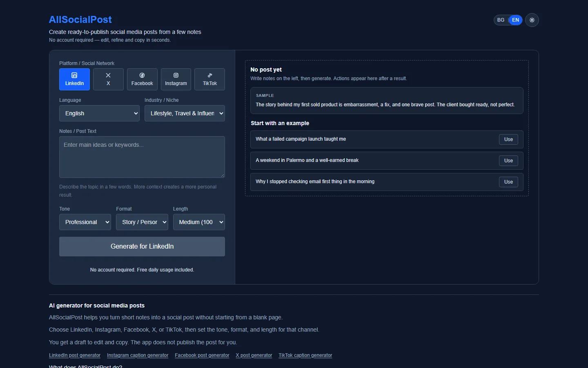Open the LinkedIn post generator link
The width and height of the screenshot is (588, 368).
(x=75, y=355)
